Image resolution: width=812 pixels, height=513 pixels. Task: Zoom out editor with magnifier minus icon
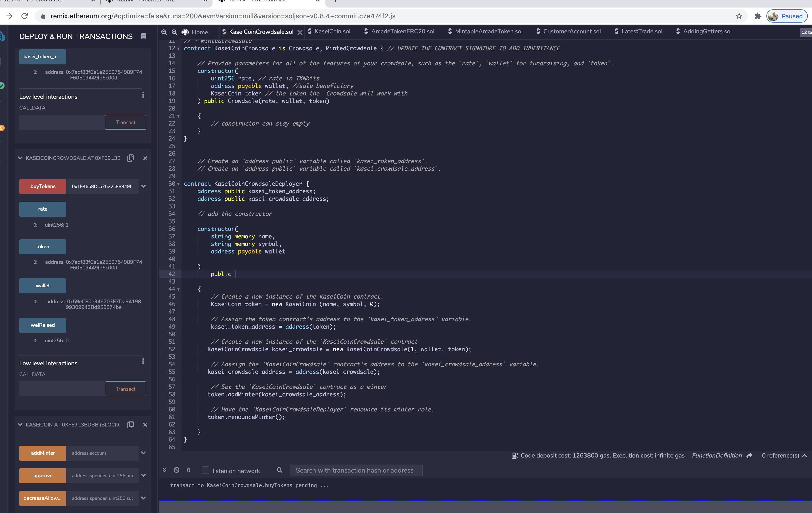click(164, 32)
